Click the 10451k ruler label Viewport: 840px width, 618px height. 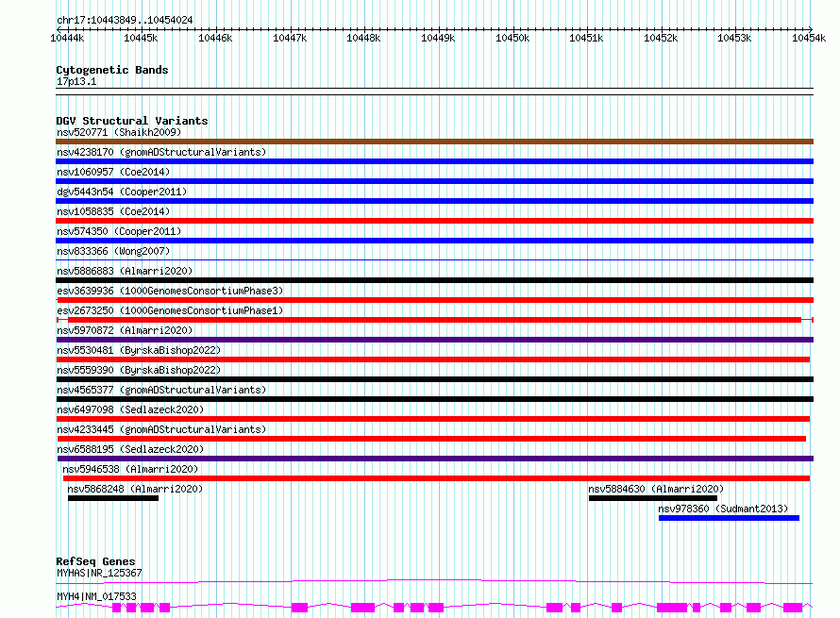(586, 38)
